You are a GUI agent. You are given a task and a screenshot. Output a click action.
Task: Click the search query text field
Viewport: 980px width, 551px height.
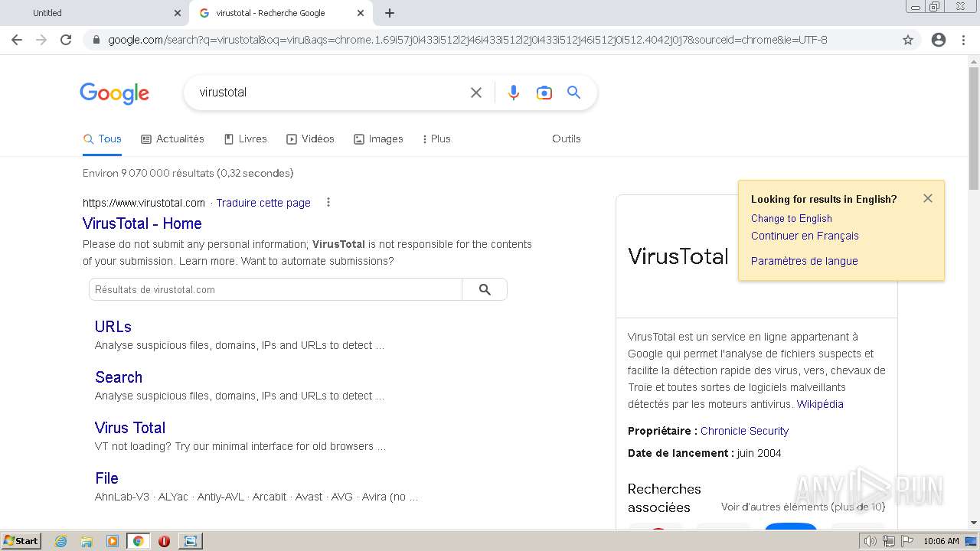point(329,93)
